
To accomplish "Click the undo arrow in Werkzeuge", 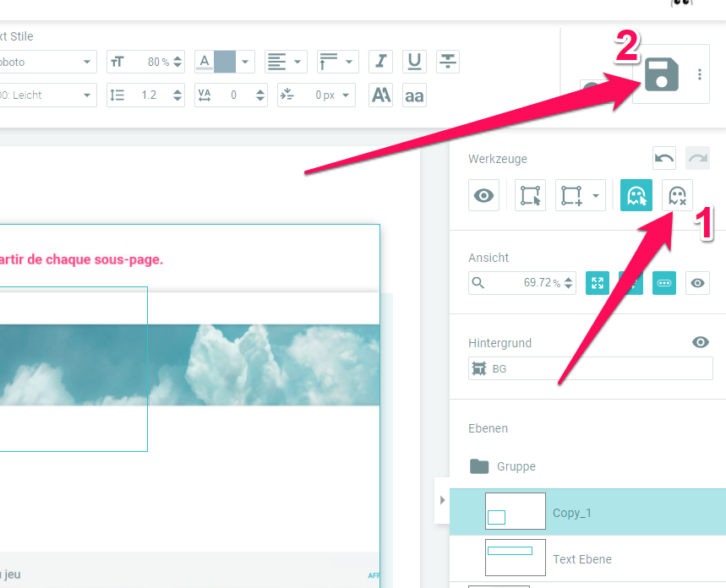I will [x=664, y=158].
